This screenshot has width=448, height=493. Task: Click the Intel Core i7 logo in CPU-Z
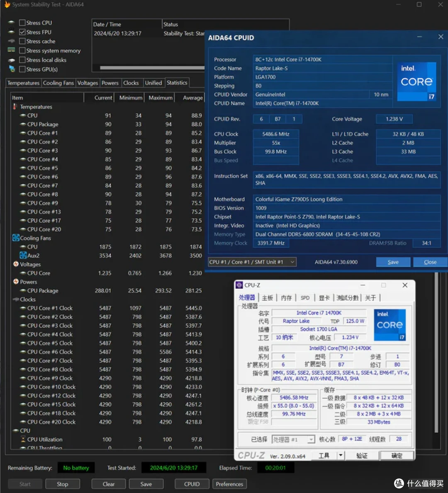(390, 325)
